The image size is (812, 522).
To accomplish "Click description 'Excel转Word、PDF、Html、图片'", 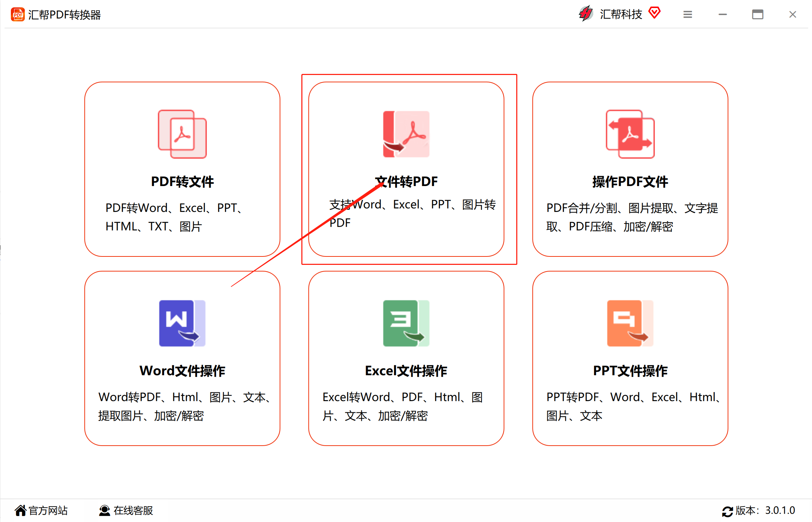I will click(x=403, y=406).
